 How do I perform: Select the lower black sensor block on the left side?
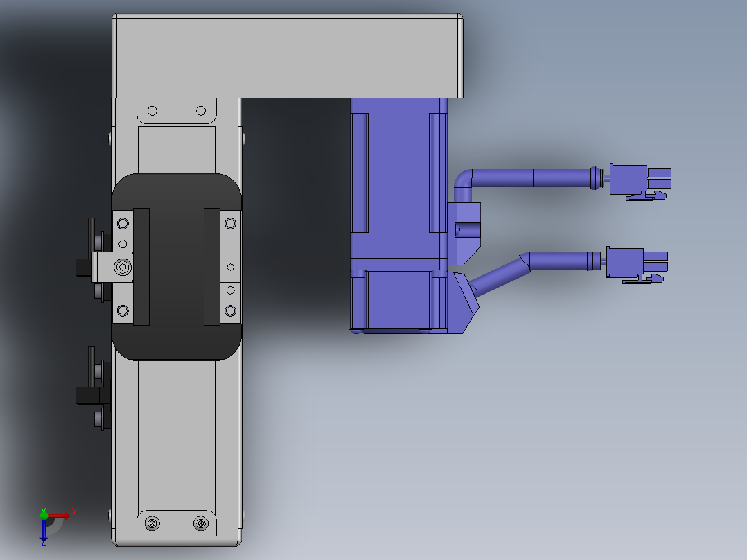point(94,395)
